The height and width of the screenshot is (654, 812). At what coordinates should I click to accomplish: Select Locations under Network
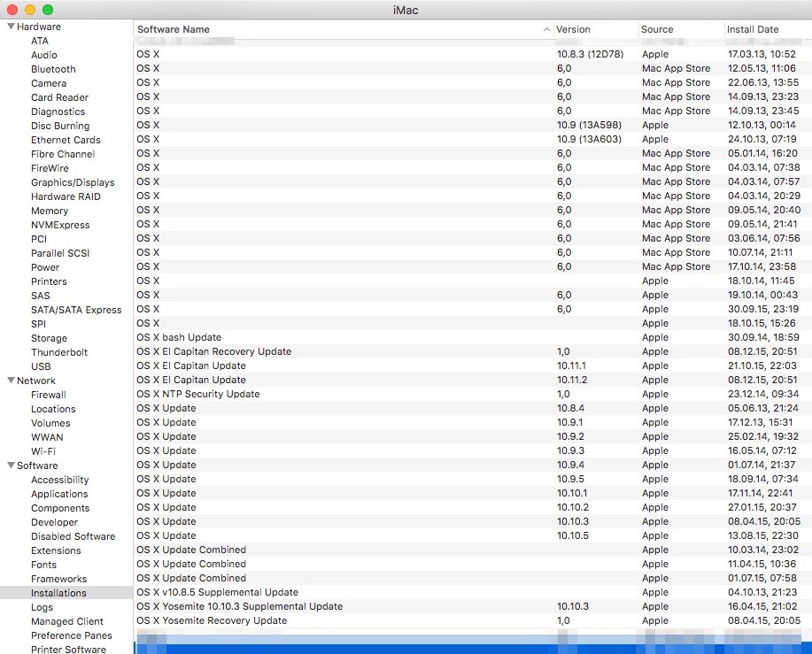coord(53,409)
